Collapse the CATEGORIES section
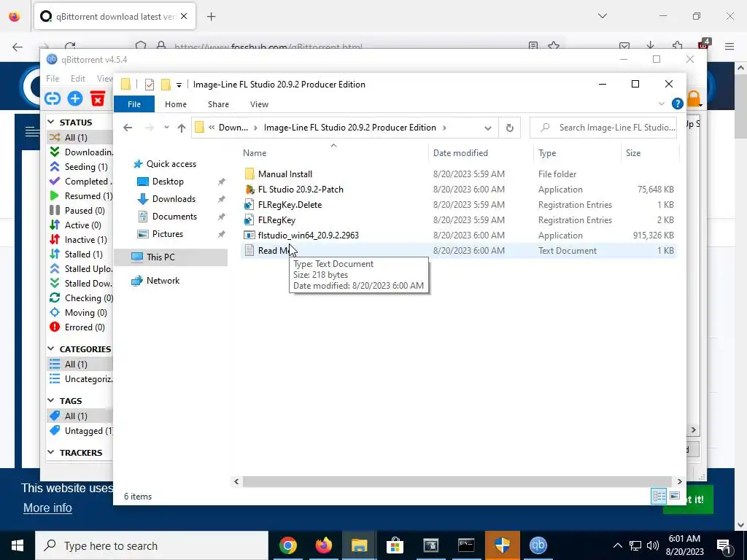 point(51,349)
